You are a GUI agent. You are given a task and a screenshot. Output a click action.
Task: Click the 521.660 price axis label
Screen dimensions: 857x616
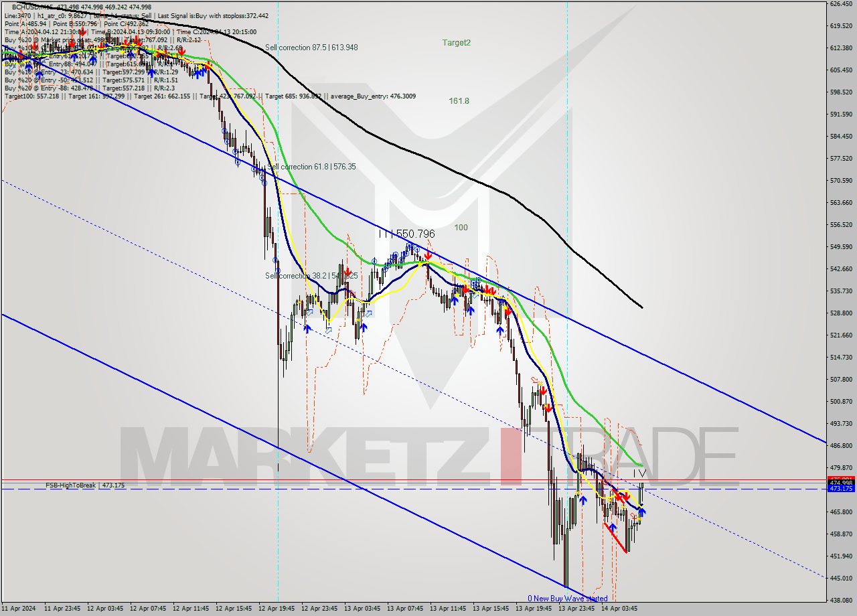[841, 335]
